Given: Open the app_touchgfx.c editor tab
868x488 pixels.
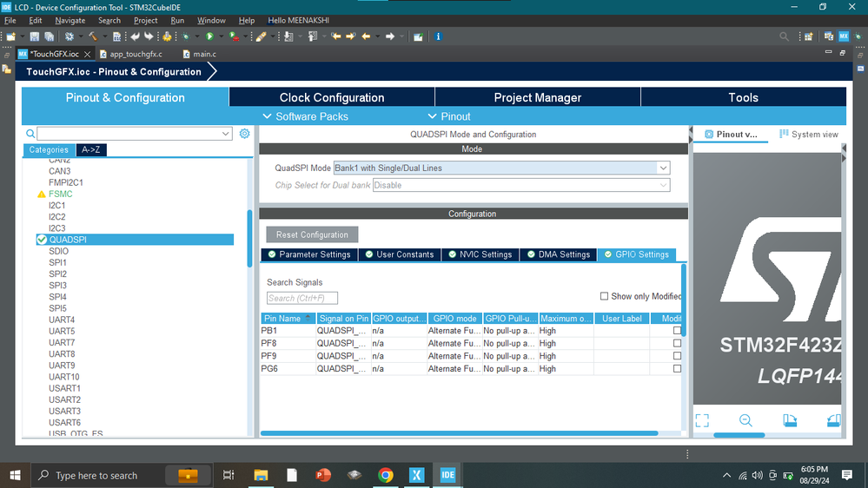Looking at the screenshot, I should (x=131, y=54).
